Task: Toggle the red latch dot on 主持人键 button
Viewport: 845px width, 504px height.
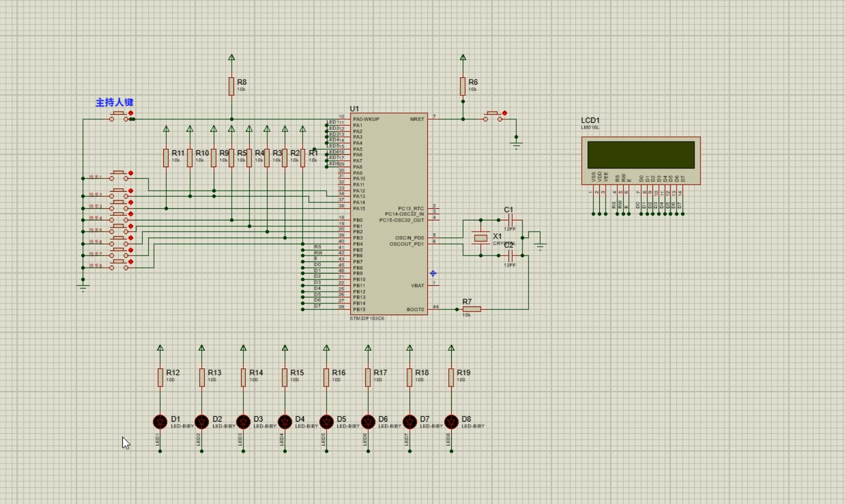Action: click(x=130, y=113)
